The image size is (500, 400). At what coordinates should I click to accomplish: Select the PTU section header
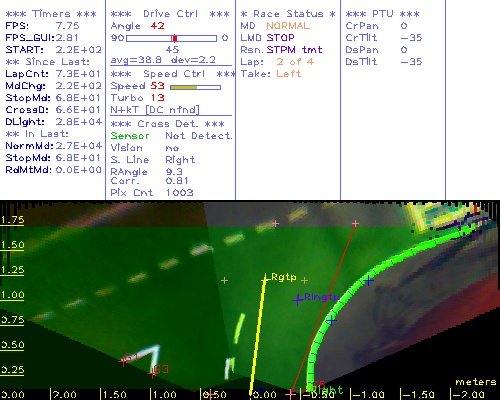[382, 14]
